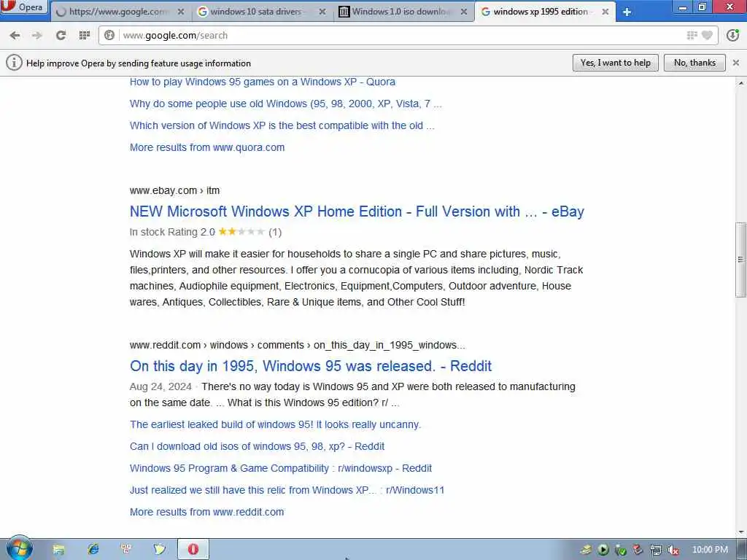
Task: Click the green checkmark tray icon
Action: coord(620,550)
